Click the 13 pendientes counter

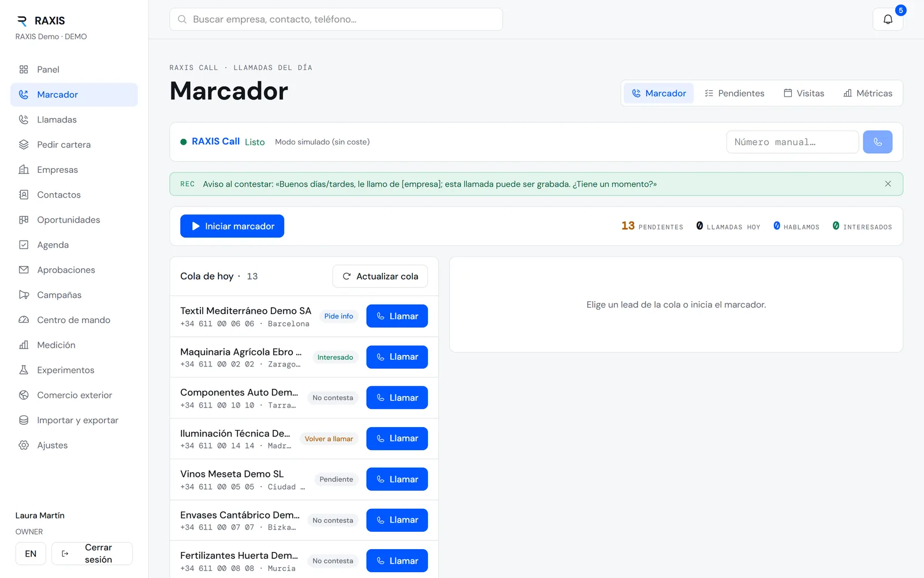(652, 226)
